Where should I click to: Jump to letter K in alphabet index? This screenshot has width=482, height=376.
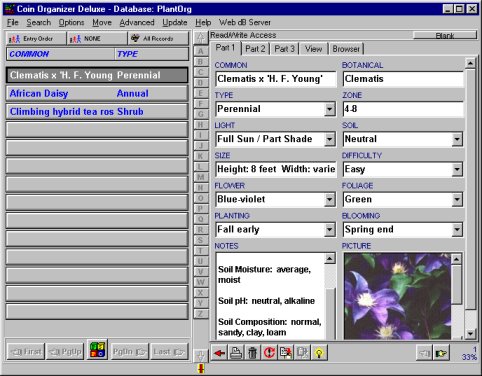[x=200, y=156]
